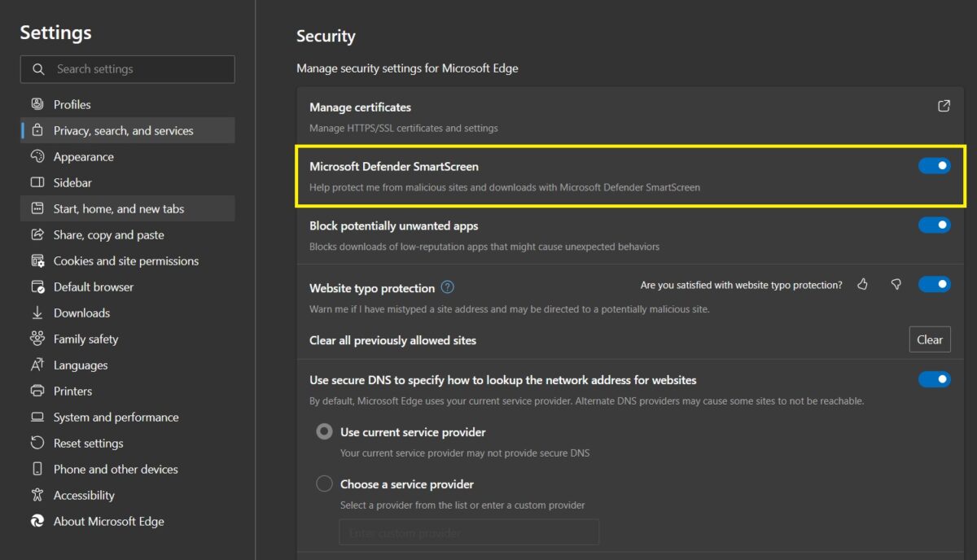Give thumbs up for typo protection
The height and width of the screenshot is (560, 977).
tap(863, 284)
